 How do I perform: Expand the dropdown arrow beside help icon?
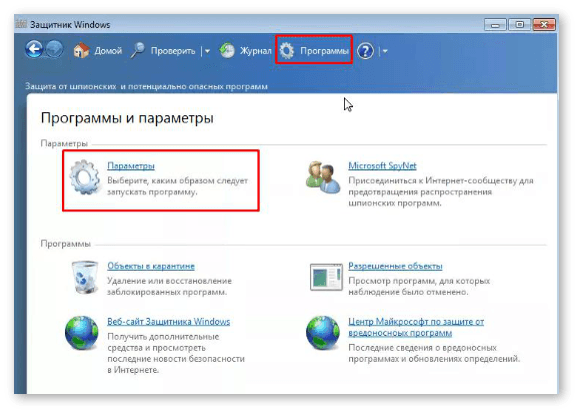[x=385, y=51]
